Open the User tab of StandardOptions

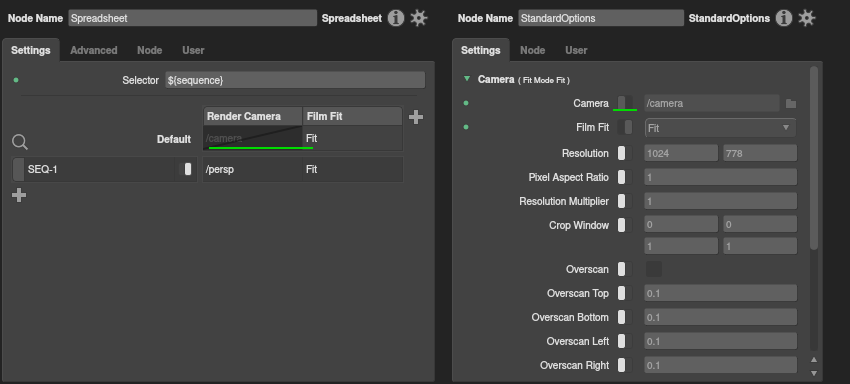tap(576, 50)
